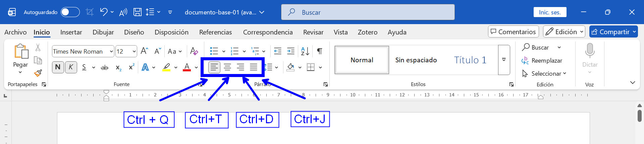
Task: Toggle superscript formatting
Action: [x=131, y=67]
